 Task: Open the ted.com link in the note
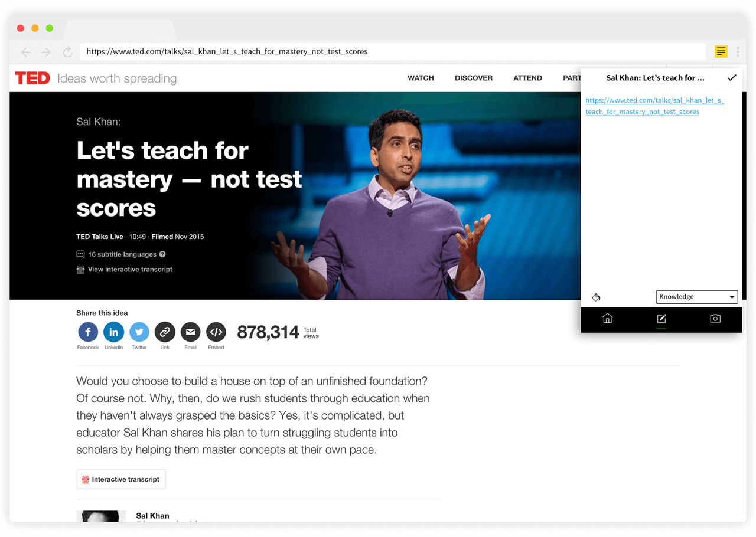(654, 106)
